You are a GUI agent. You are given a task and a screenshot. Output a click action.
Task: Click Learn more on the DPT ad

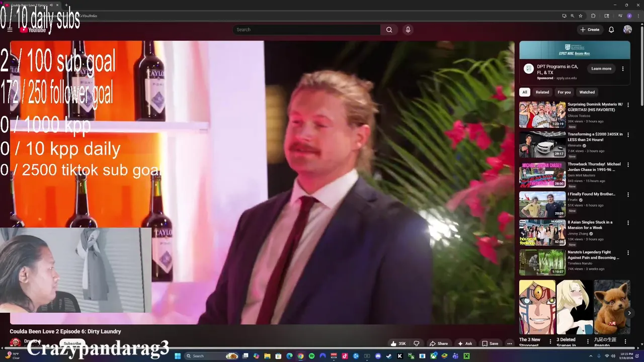tap(601, 68)
